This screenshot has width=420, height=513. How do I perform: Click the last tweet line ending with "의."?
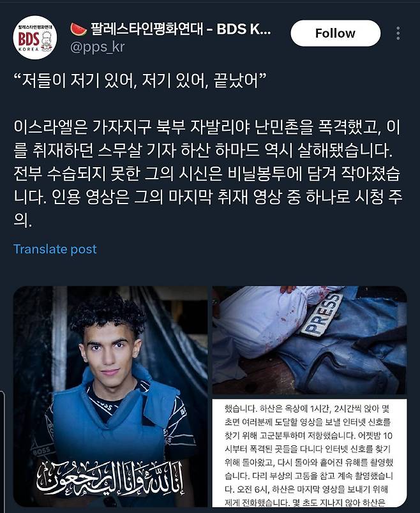click(x=23, y=221)
